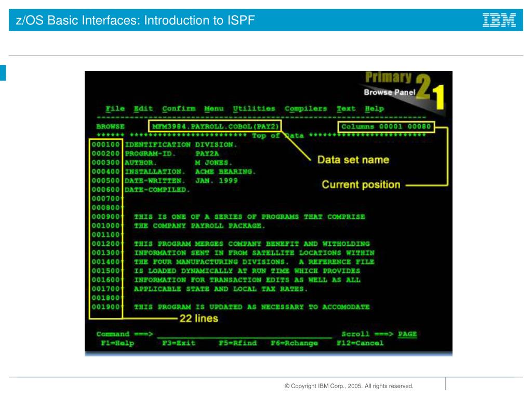Click line number 000600
This screenshot has width=532, height=399.
[105, 190]
